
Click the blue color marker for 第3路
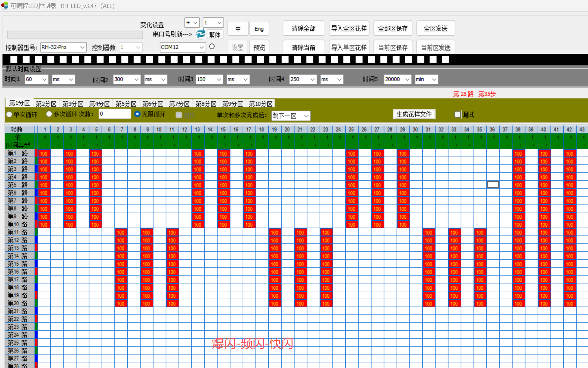point(36,169)
